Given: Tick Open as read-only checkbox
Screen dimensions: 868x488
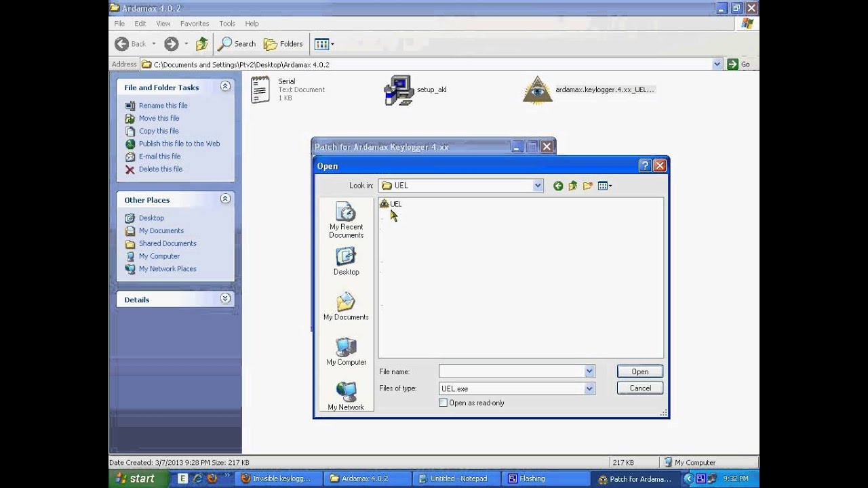Looking at the screenshot, I should [x=443, y=403].
